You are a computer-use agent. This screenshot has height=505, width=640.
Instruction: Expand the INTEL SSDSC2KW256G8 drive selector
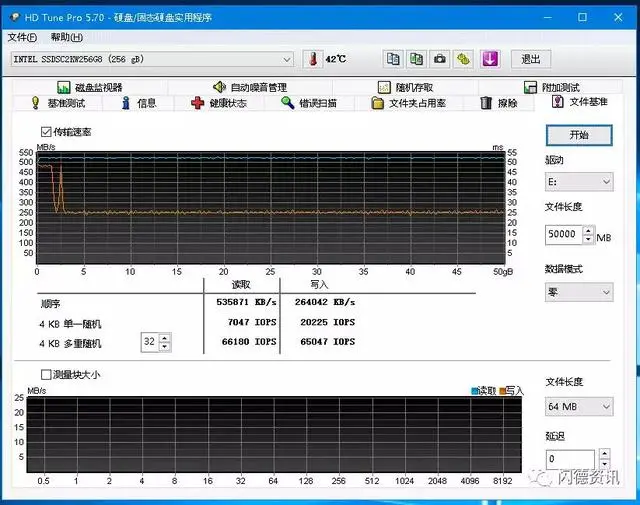click(152, 60)
